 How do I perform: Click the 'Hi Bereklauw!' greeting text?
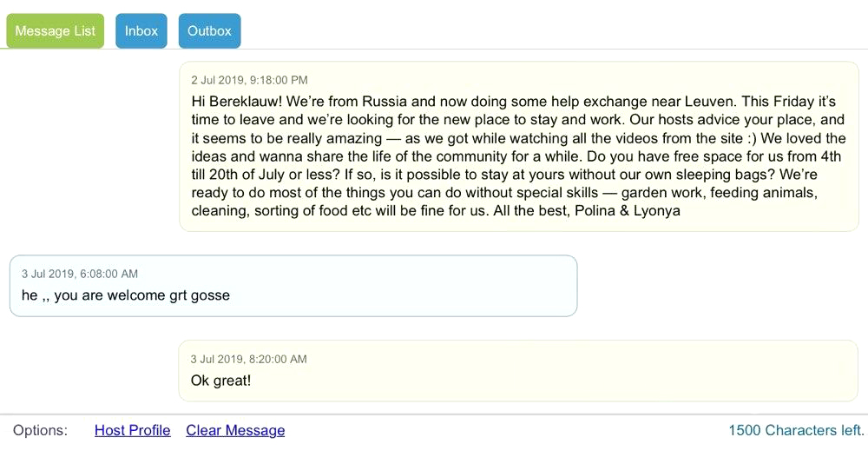[237, 102]
